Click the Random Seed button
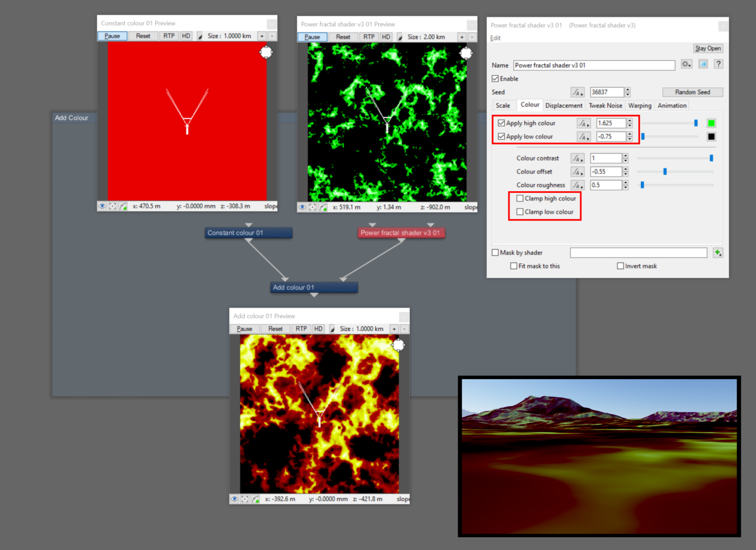 coord(692,92)
